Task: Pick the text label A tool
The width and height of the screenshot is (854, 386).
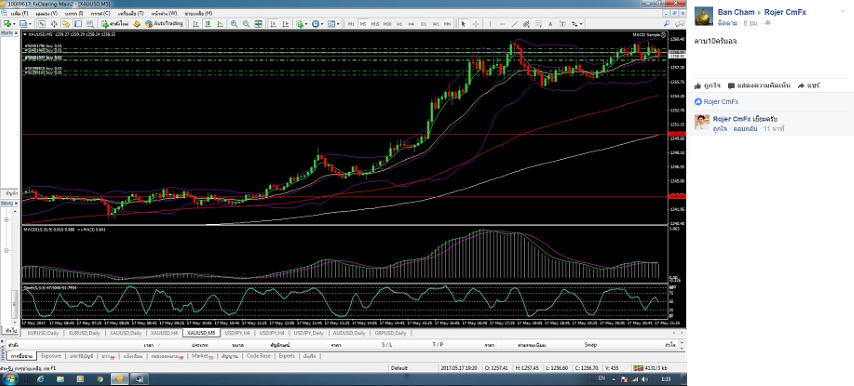Action: click(550, 24)
